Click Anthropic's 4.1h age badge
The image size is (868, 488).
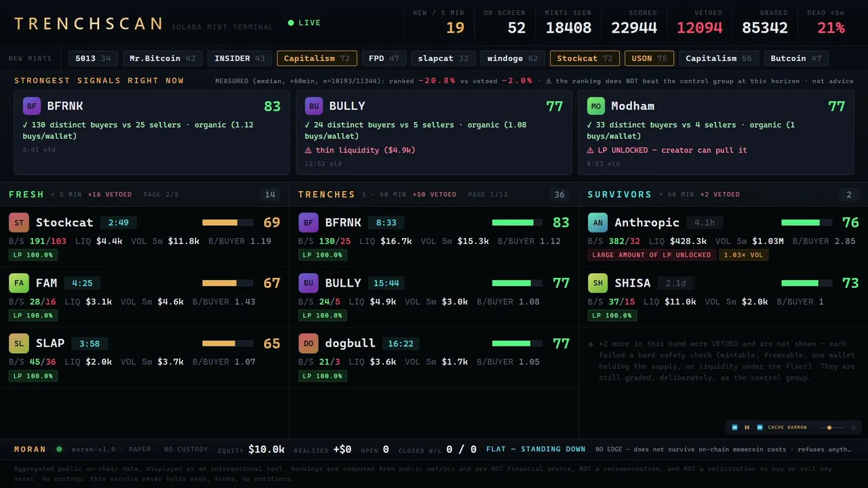(705, 222)
